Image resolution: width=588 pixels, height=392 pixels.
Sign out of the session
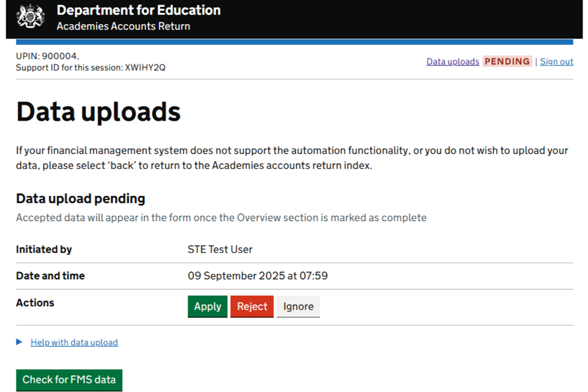pos(556,61)
